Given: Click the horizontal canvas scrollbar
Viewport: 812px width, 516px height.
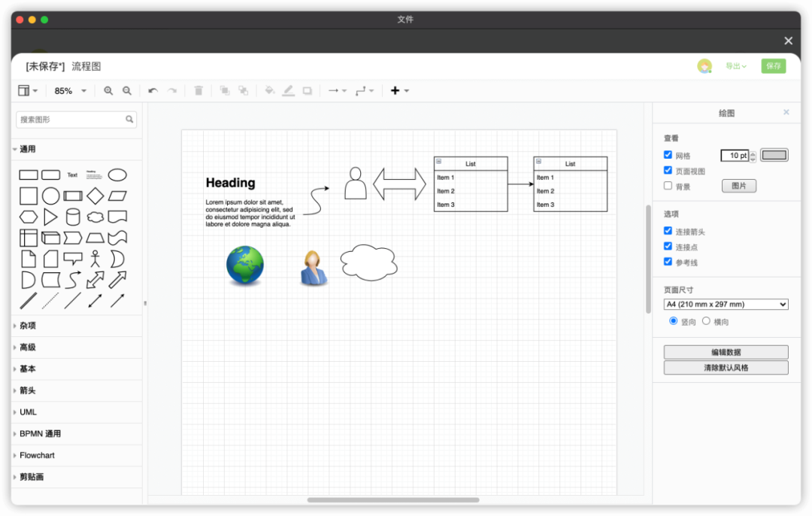Looking at the screenshot, I should coord(393,500).
